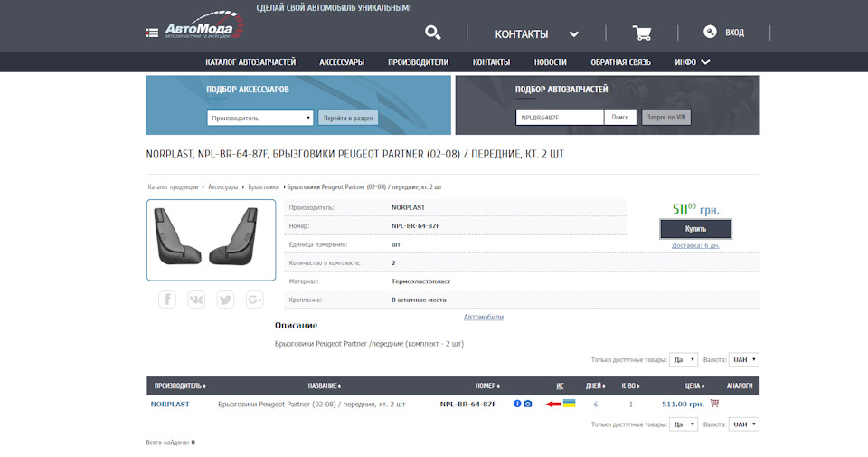
Task: Open mudguards product thumbnail image
Action: [211, 240]
